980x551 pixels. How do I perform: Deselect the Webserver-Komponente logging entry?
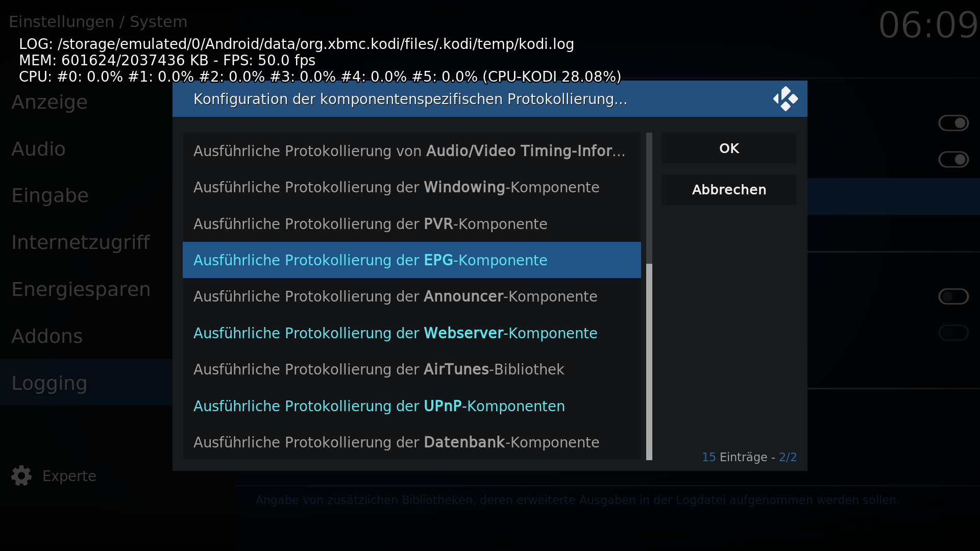tap(412, 333)
